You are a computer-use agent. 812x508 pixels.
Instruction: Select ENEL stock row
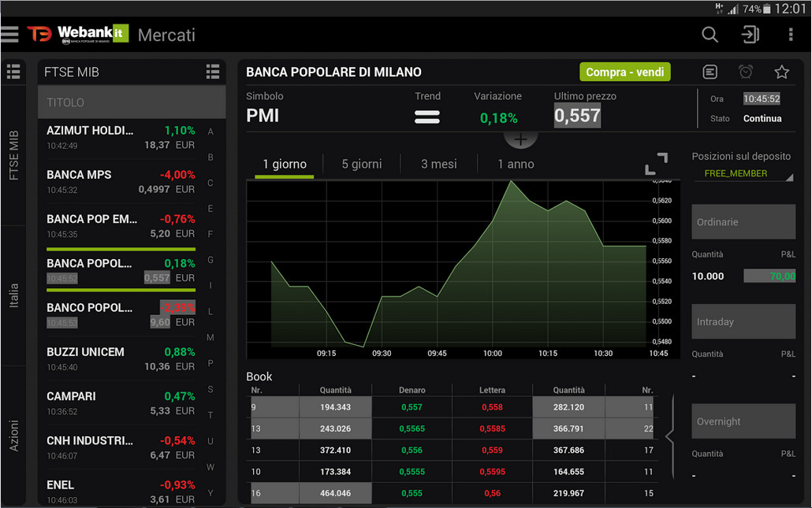pyautogui.click(x=121, y=491)
